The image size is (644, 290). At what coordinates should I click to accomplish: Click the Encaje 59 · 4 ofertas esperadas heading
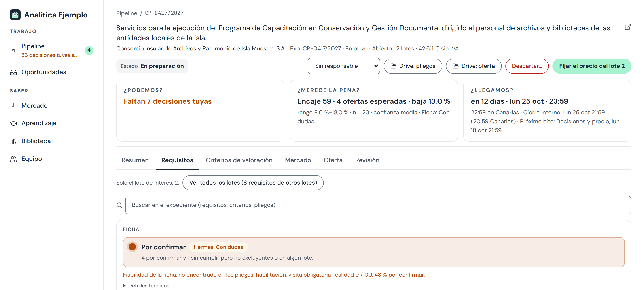point(373,101)
